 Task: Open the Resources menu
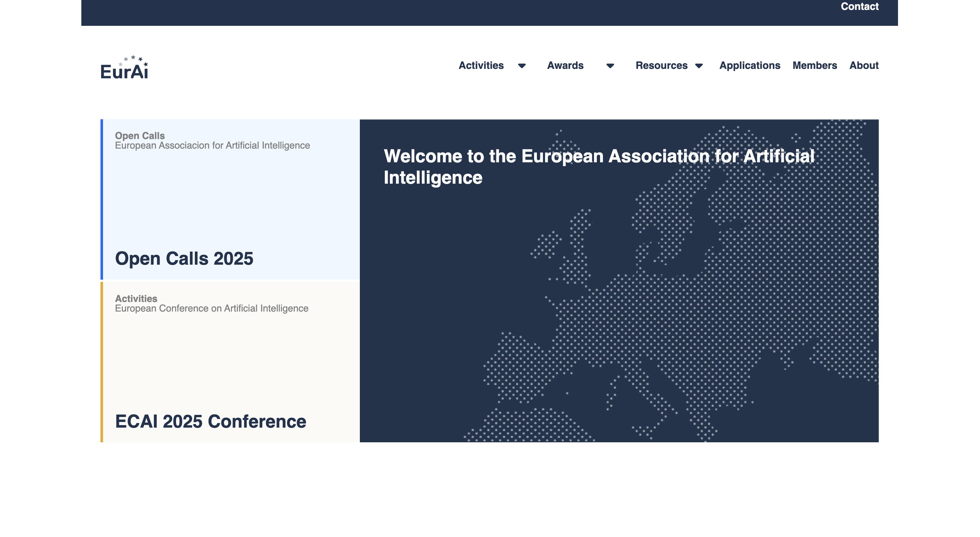tap(662, 65)
